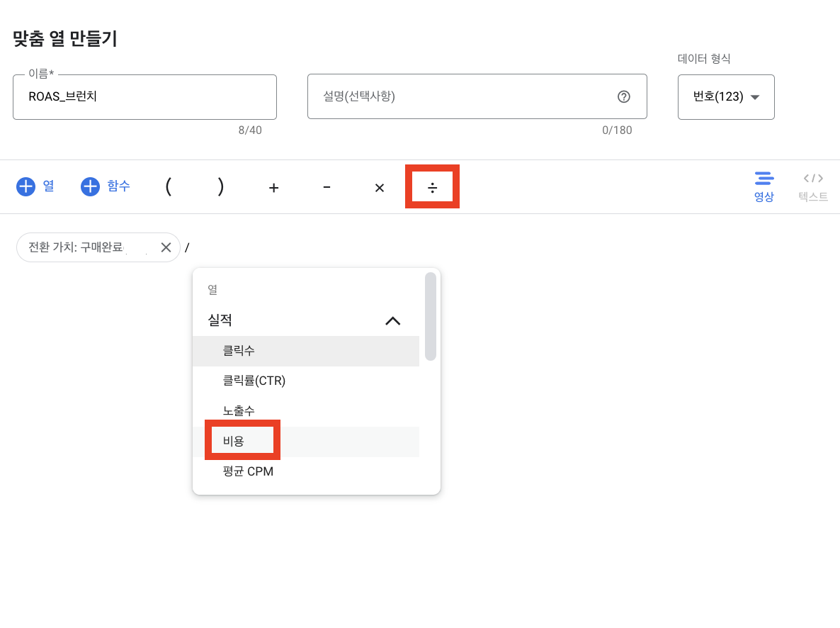Remove the 전환 가치: 구매완료 chip
This screenshot has height=628, width=840.
click(x=166, y=247)
